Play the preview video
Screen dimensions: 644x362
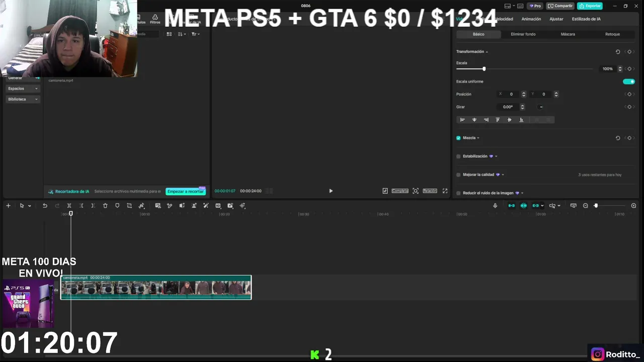331,191
